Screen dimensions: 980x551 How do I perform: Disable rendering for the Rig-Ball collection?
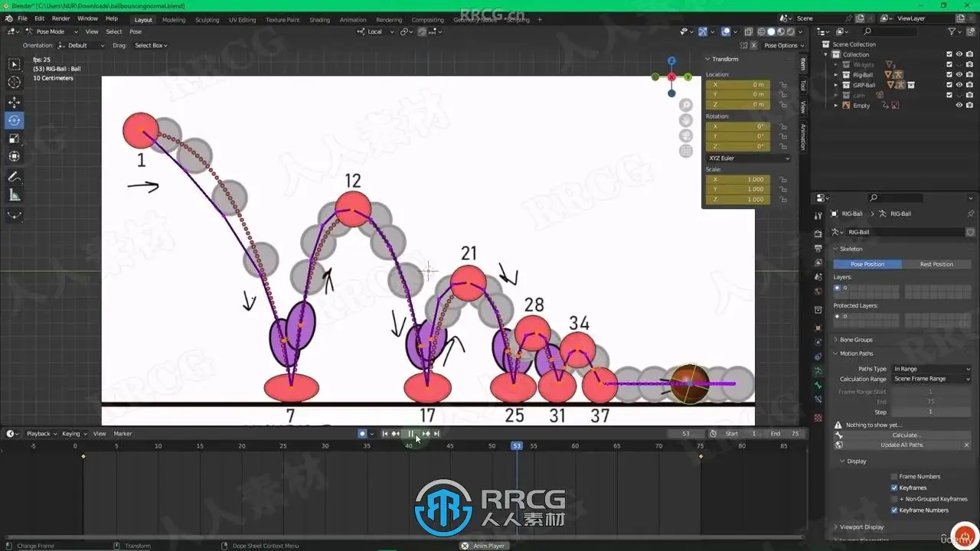point(969,75)
